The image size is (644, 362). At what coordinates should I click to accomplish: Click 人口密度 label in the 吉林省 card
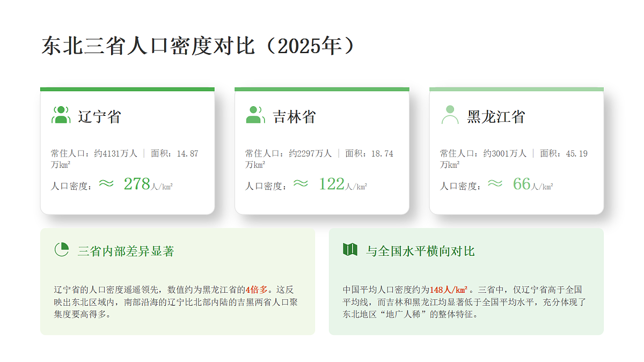click(x=266, y=186)
